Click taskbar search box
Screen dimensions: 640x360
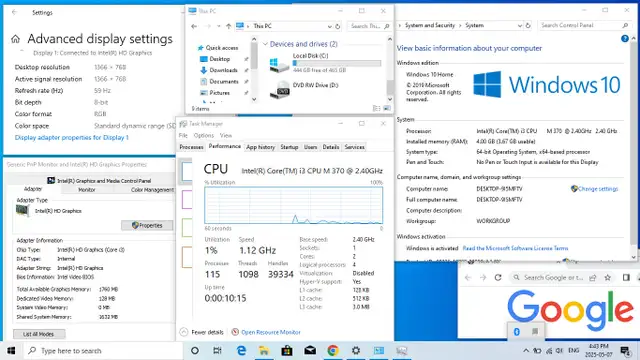point(104,351)
